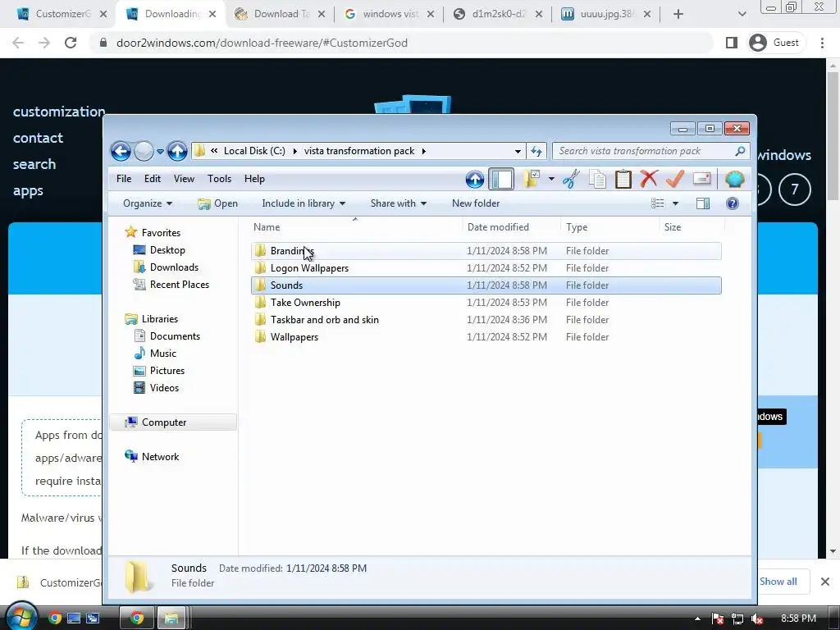Open the folder options toolbar icon
Image resolution: width=840 pixels, height=630 pixels.
532,179
